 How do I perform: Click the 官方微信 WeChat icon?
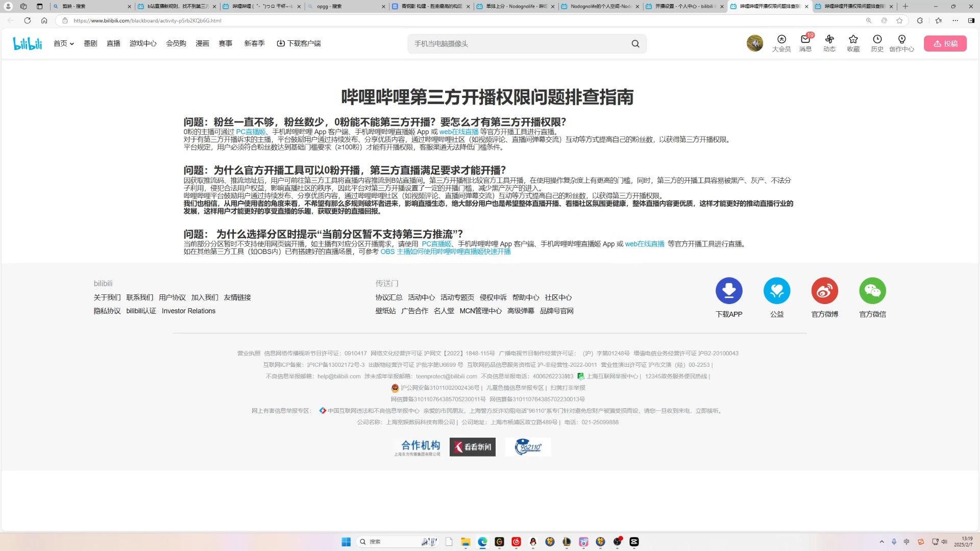pyautogui.click(x=873, y=291)
